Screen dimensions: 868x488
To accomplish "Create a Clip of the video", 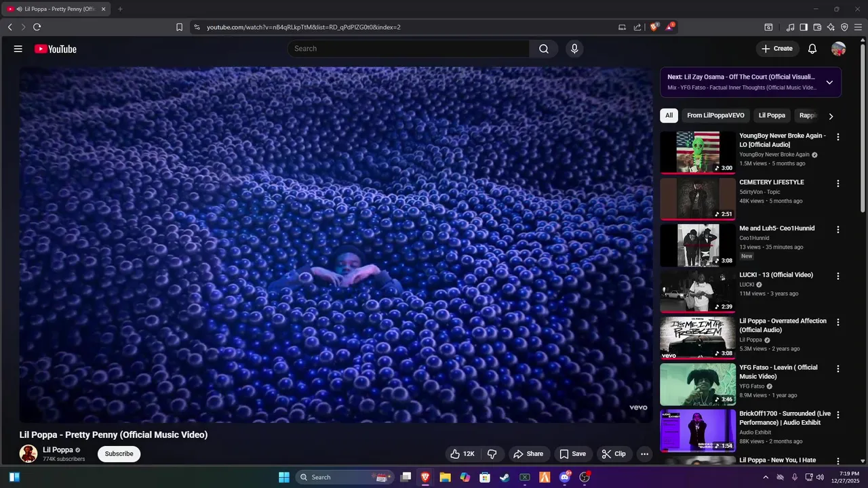I will tap(614, 454).
